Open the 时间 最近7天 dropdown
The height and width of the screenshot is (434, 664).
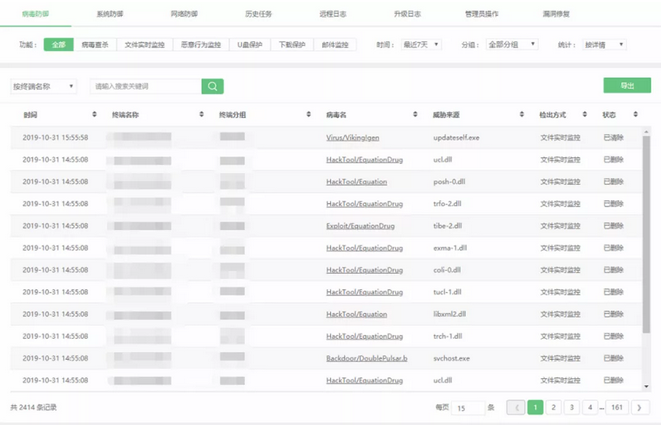click(x=418, y=45)
